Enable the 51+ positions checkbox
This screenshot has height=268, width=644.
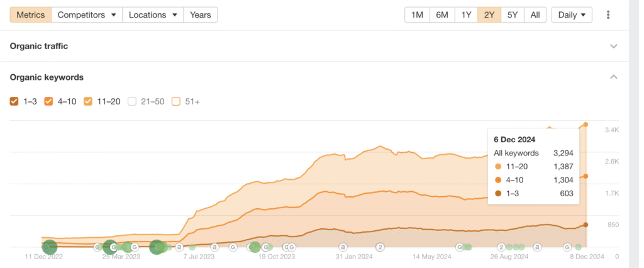[176, 101]
